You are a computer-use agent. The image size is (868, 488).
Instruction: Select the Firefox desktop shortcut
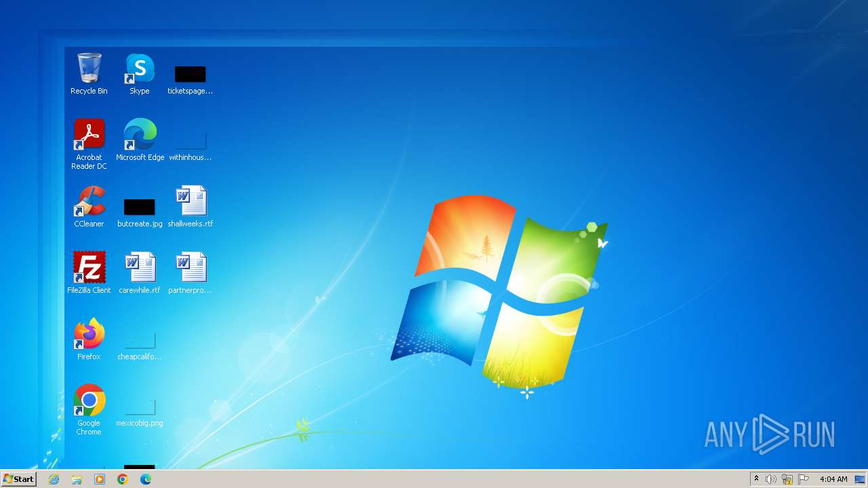(89, 340)
